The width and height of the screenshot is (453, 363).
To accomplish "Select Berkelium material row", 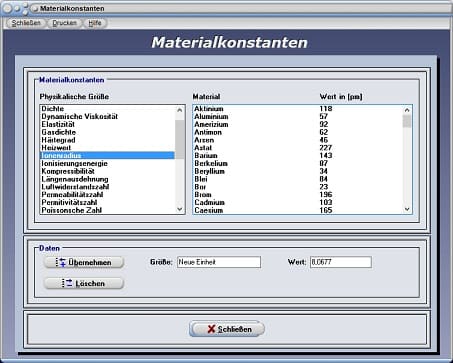I will point(298,163).
